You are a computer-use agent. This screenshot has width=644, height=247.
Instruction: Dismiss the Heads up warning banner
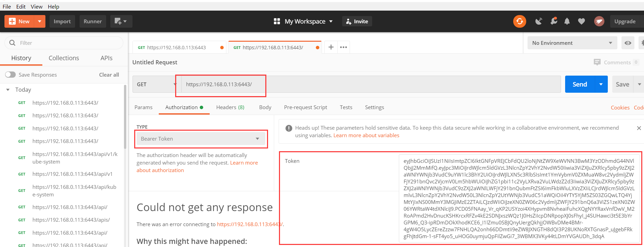pyautogui.click(x=639, y=128)
